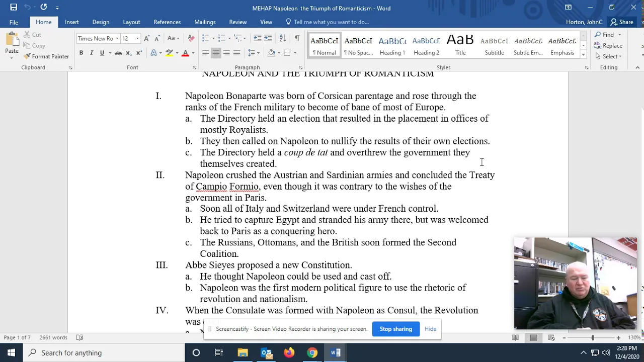Image resolution: width=644 pixels, height=362 pixels.
Task: Expand the bullets list dropdown arrow
Action: (213, 38)
